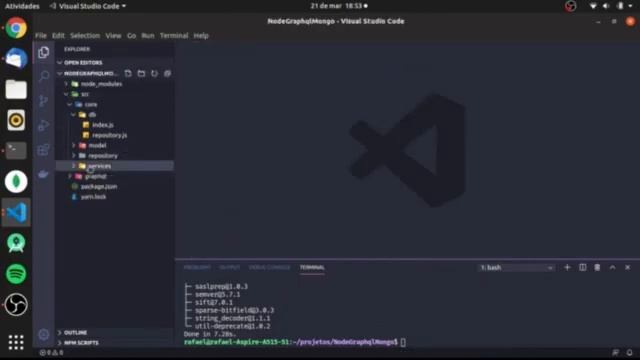The image size is (640, 360).
Task: Open Source Control view in activity bar
Action: tap(44, 100)
